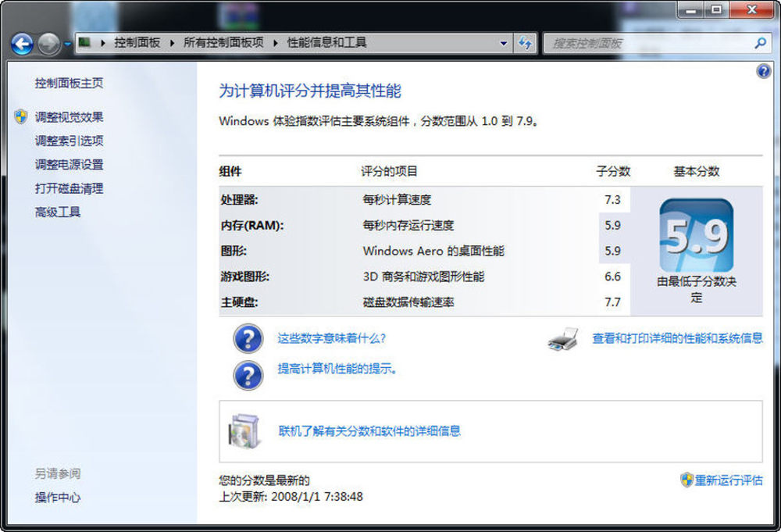Maximize the Control Panel window
The height and width of the screenshot is (532, 781).
click(715, 9)
